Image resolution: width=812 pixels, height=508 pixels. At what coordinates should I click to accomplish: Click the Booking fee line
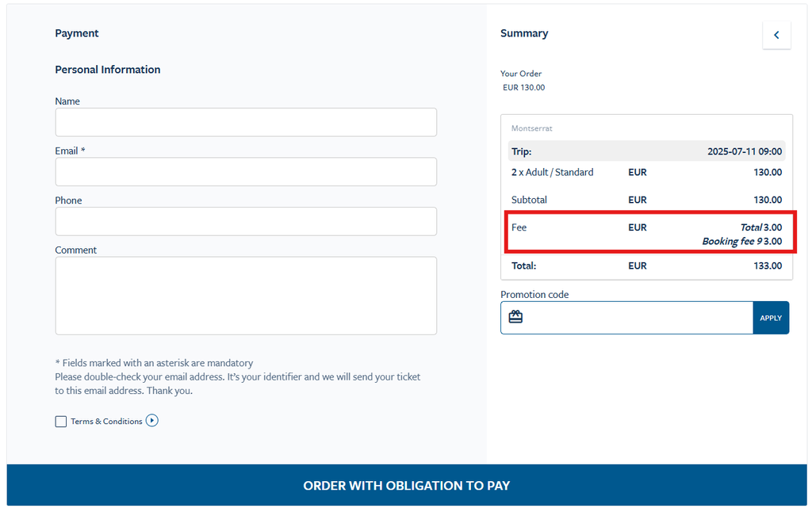741,241
